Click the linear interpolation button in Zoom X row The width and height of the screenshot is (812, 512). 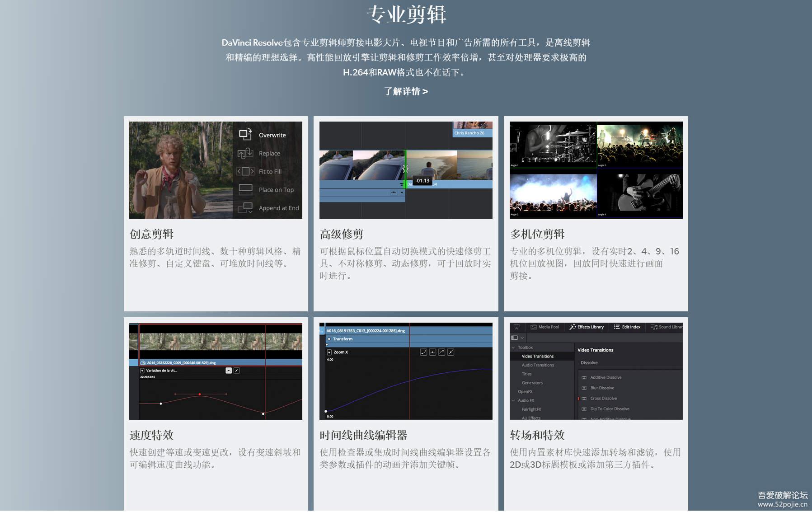pos(451,352)
